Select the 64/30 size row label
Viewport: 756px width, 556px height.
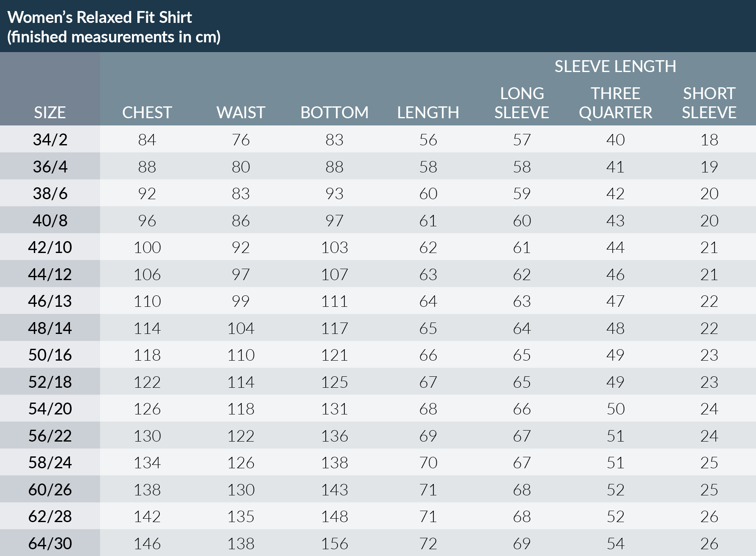[50, 543]
